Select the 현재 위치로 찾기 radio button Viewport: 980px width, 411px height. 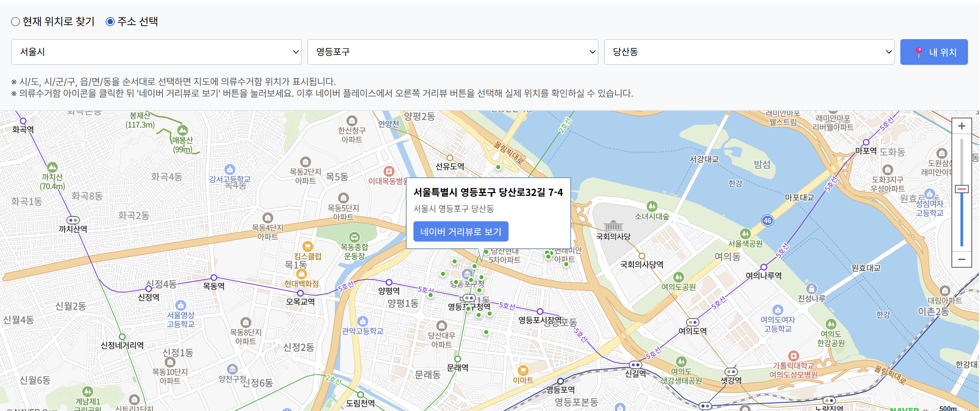click(x=15, y=22)
